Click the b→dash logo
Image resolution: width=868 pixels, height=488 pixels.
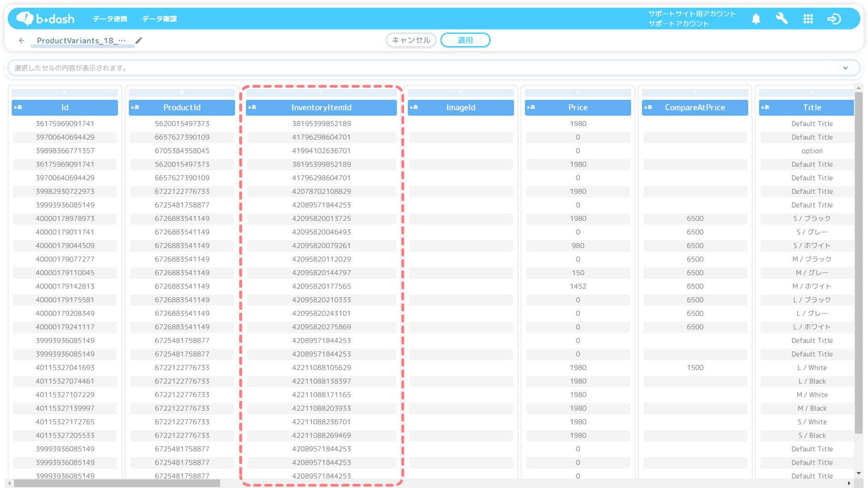(x=45, y=18)
